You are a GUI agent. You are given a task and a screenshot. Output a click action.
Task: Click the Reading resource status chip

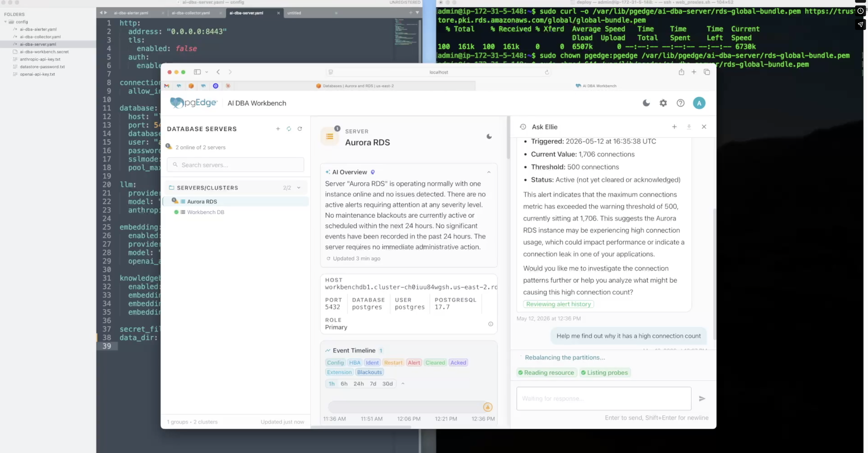[546, 373]
